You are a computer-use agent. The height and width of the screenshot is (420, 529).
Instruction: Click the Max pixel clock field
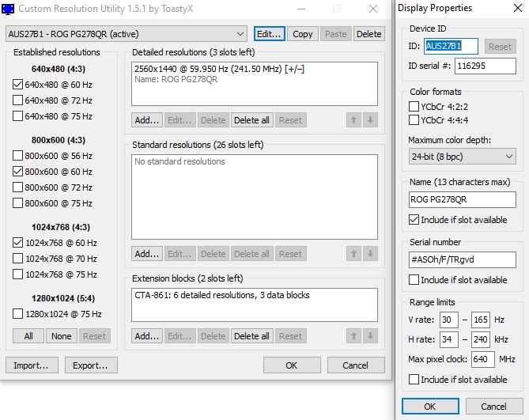click(482, 359)
